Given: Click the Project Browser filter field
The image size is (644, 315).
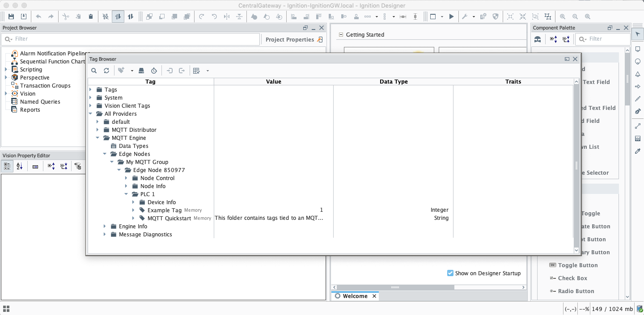Looking at the screenshot, I should pos(131,39).
